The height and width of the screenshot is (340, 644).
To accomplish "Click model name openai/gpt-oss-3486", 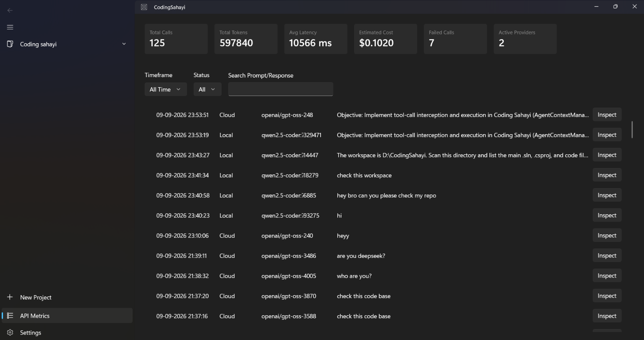I will 289,256.
